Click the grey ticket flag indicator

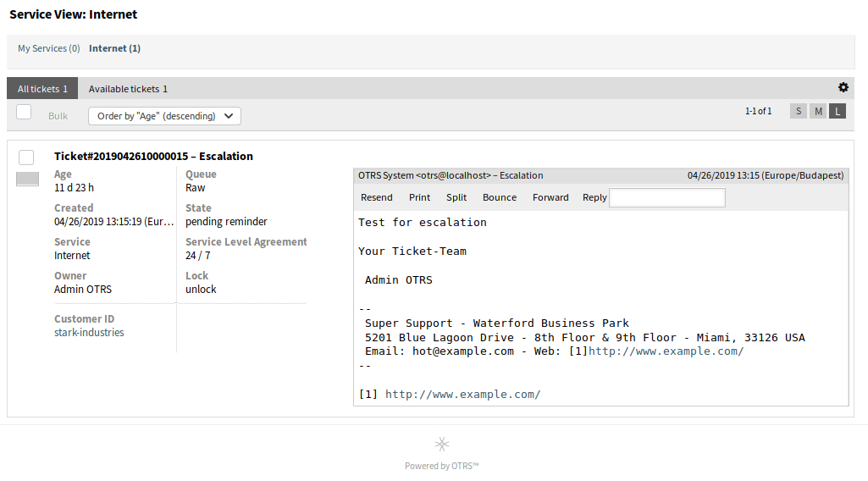click(x=28, y=179)
